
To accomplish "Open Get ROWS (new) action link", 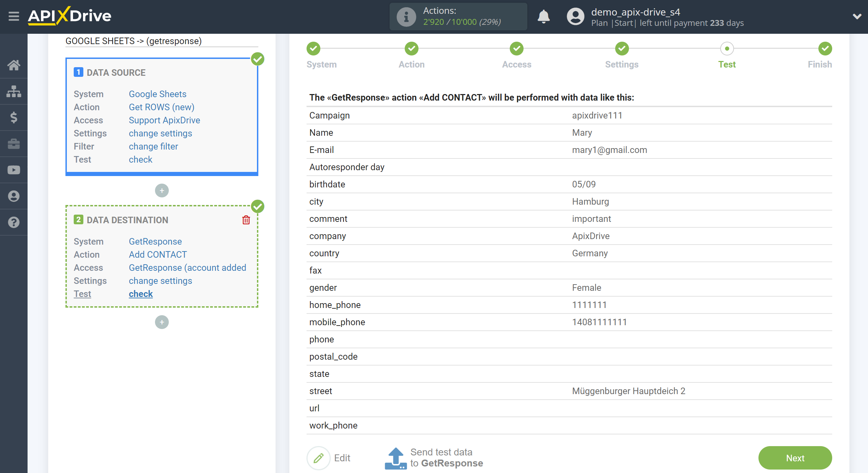I will [x=162, y=107].
